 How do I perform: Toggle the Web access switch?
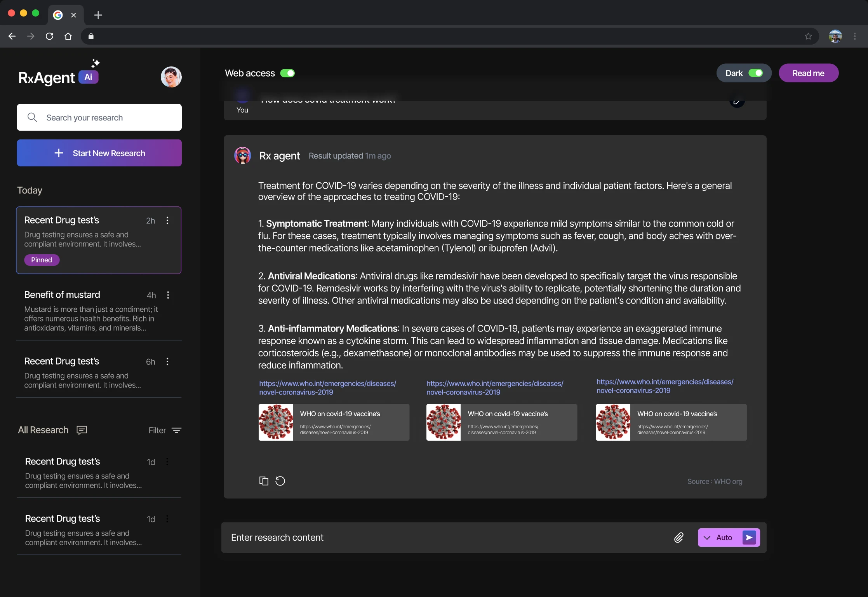287,73
